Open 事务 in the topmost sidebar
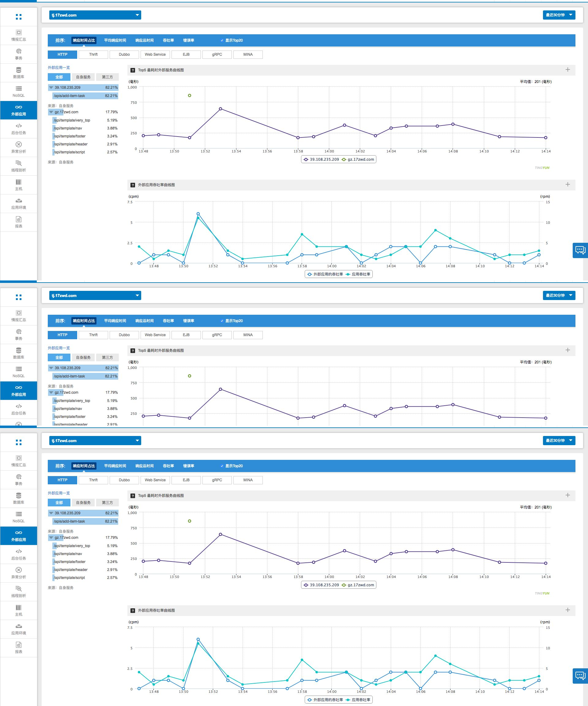Image resolution: width=588 pixels, height=706 pixels. (x=18, y=54)
